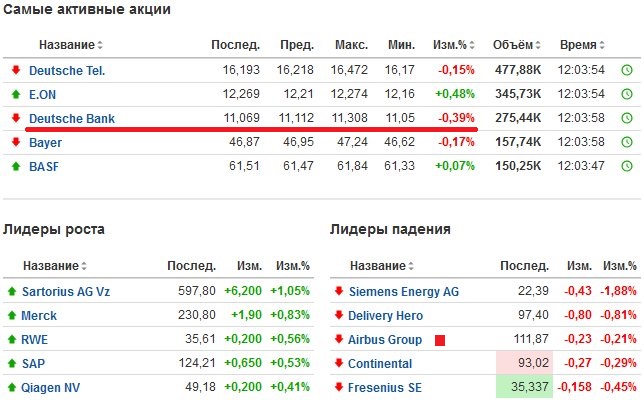Screen dimensions: 644x400
Task: Click green up arrow beside BASF
Action: coord(16,166)
